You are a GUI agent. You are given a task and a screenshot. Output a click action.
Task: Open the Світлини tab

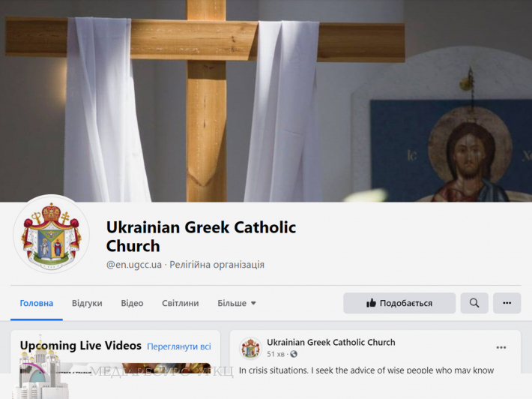(x=180, y=303)
